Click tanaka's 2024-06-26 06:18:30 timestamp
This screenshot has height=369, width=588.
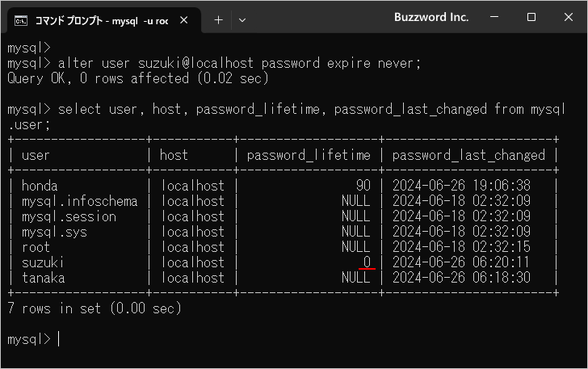(461, 278)
